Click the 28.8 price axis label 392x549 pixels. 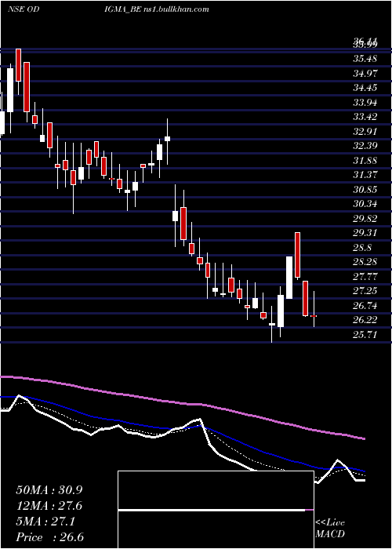tap(362, 248)
